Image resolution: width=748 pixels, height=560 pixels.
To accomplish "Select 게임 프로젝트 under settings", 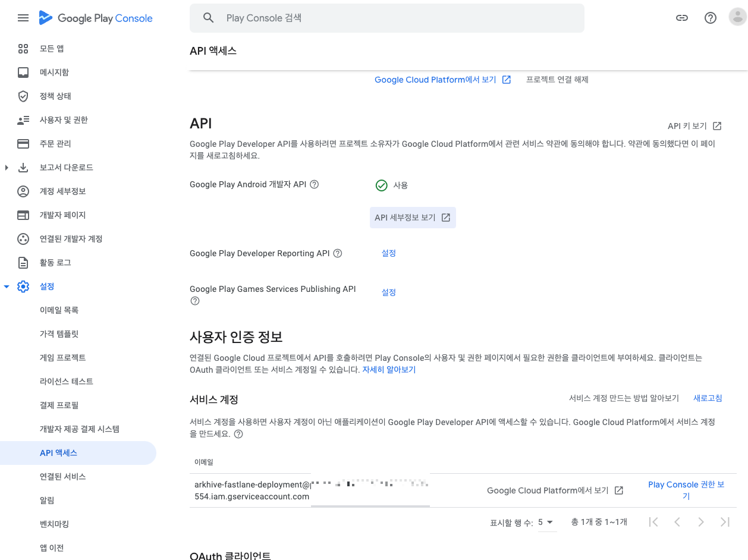I will point(63,358).
